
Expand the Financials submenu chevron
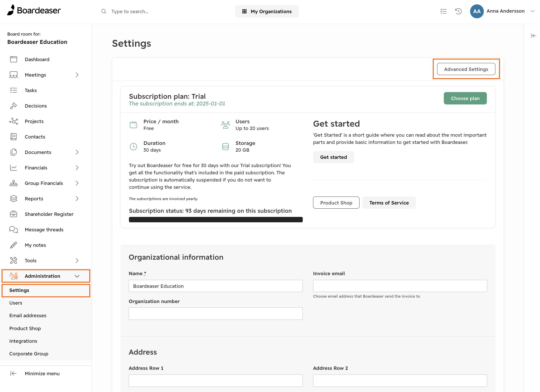[x=77, y=168]
